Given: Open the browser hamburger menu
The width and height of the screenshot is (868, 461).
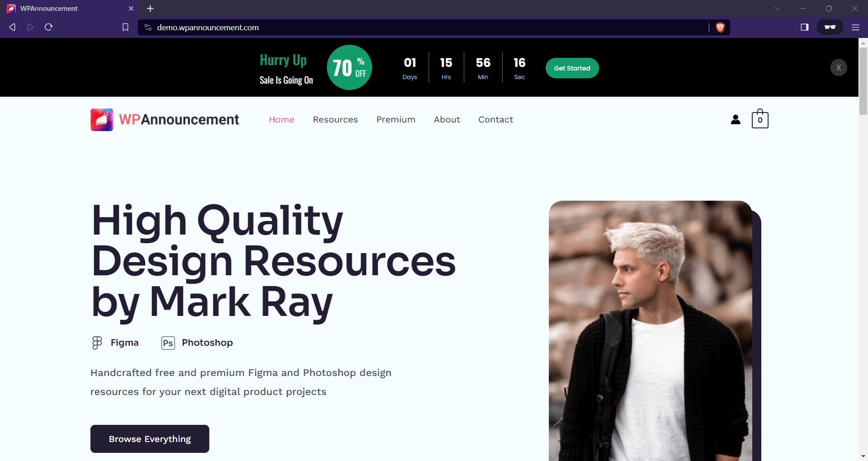Looking at the screenshot, I should [855, 27].
